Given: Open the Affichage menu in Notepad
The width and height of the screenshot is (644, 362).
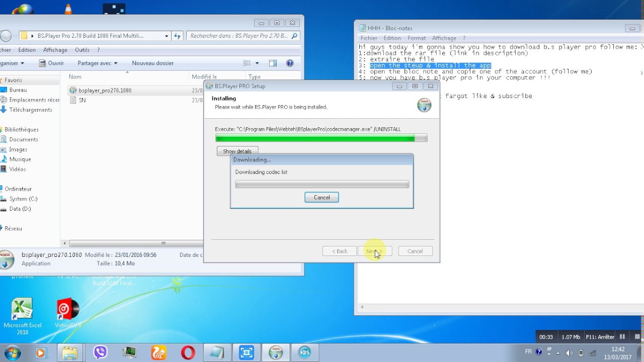Looking at the screenshot, I should tap(444, 38).
